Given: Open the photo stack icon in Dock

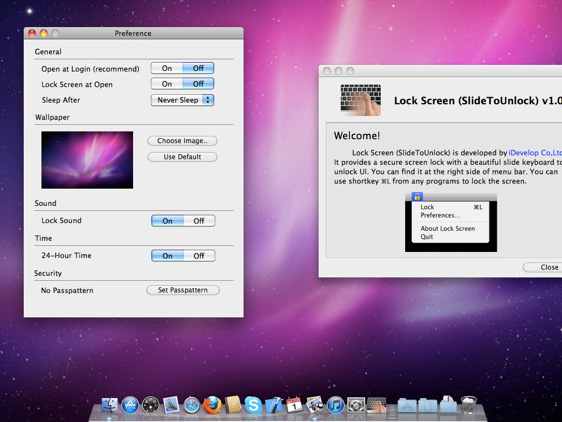Looking at the screenshot, I should (x=315, y=405).
